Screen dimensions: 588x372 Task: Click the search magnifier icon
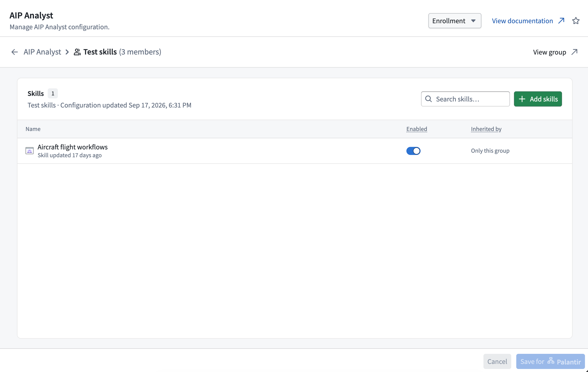[x=429, y=99]
